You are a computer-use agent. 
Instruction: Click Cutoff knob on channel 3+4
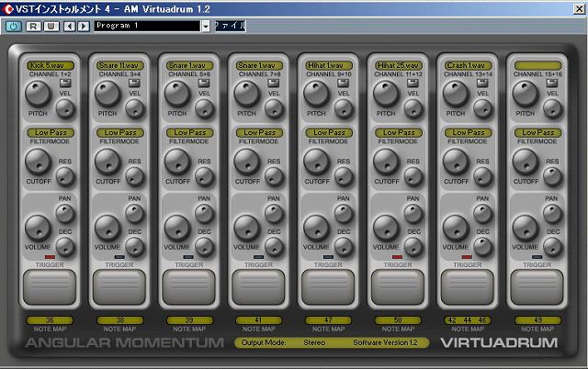(x=107, y=162)
